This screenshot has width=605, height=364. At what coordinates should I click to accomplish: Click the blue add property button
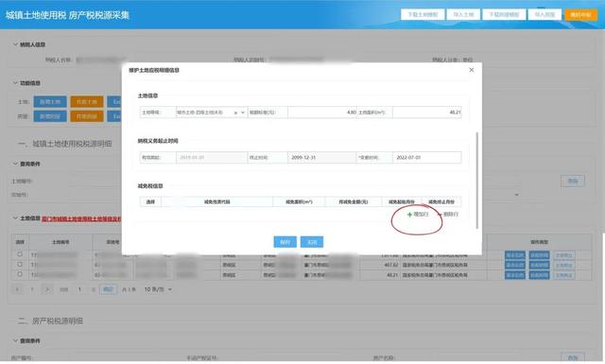click(x=50, y=116)
